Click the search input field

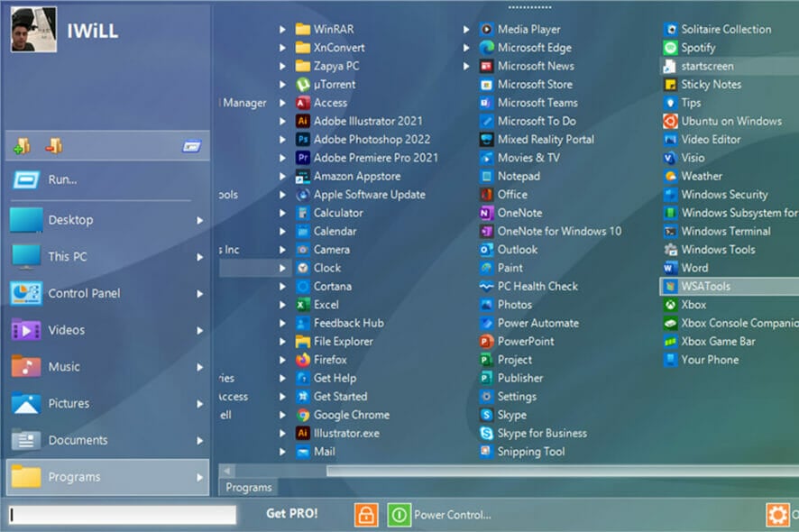tap(123, 515)
